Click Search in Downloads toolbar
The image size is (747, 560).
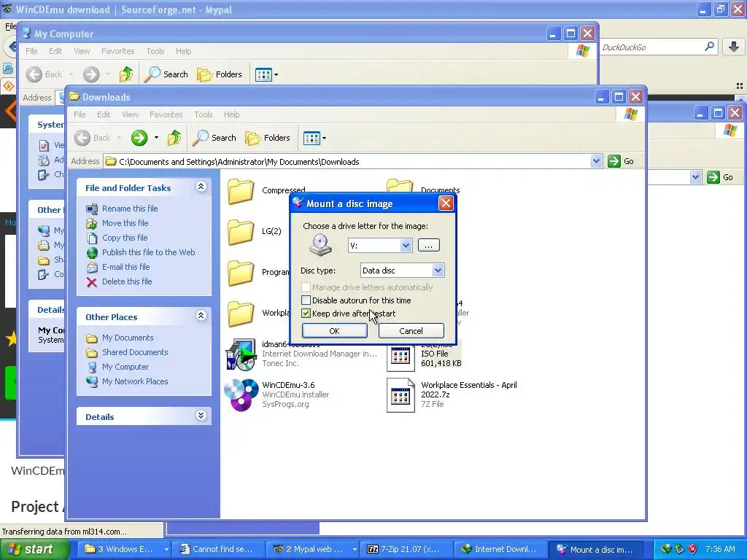click(214, 138)
